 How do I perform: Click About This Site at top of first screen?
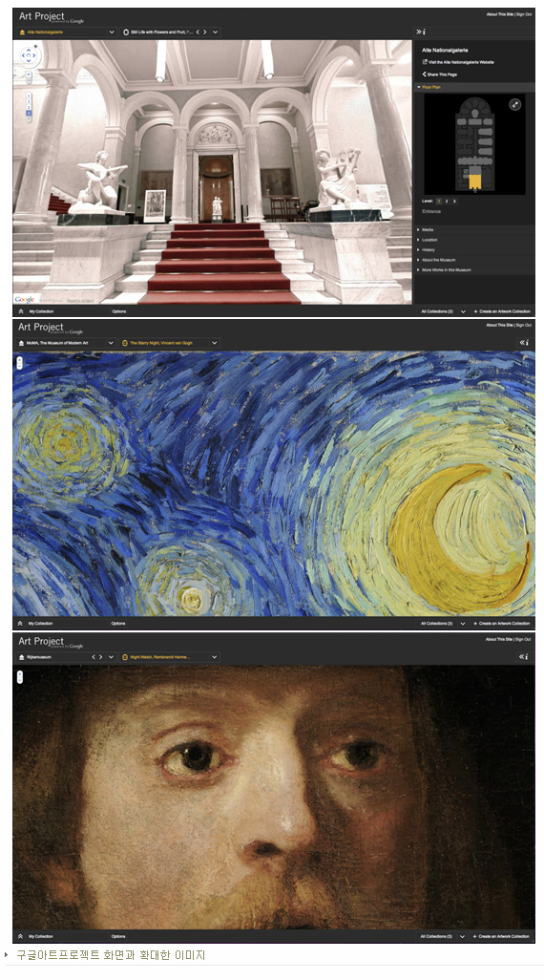[500, 13]
